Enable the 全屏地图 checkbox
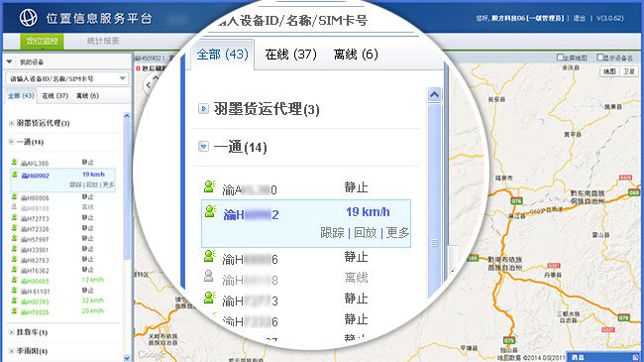 click(560, 58)
